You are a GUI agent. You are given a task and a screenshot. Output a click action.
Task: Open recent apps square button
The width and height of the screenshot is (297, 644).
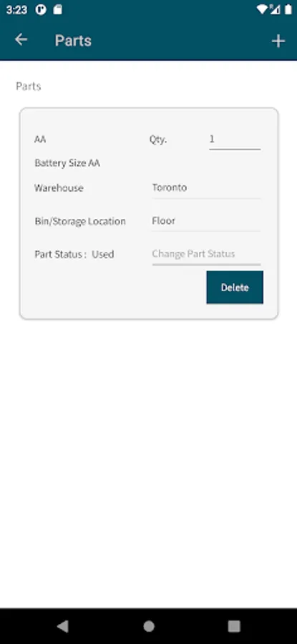click(x=234, y=626)
